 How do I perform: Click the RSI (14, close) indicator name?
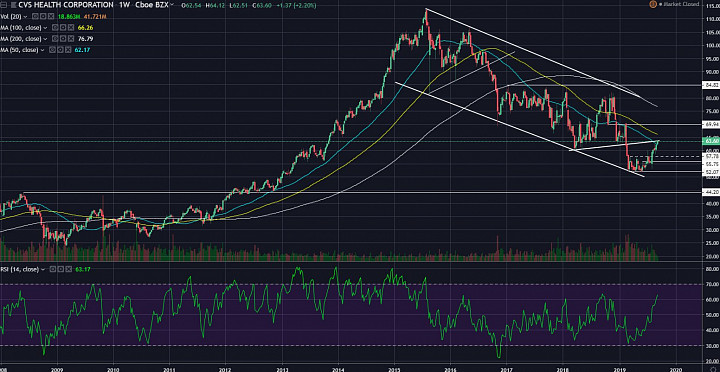pos(20,269)
